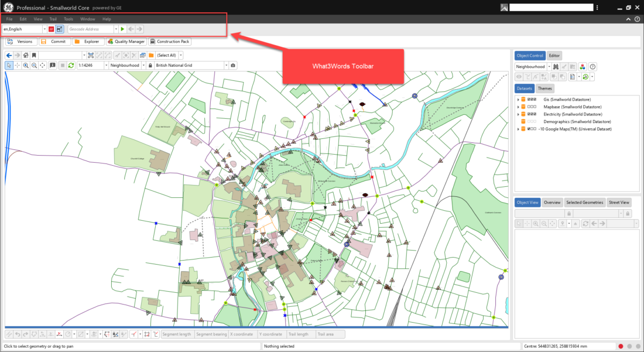Open the binoculars find icon in Object Control
The height and width of the screenshot is (352, 644).
(556, 67)
